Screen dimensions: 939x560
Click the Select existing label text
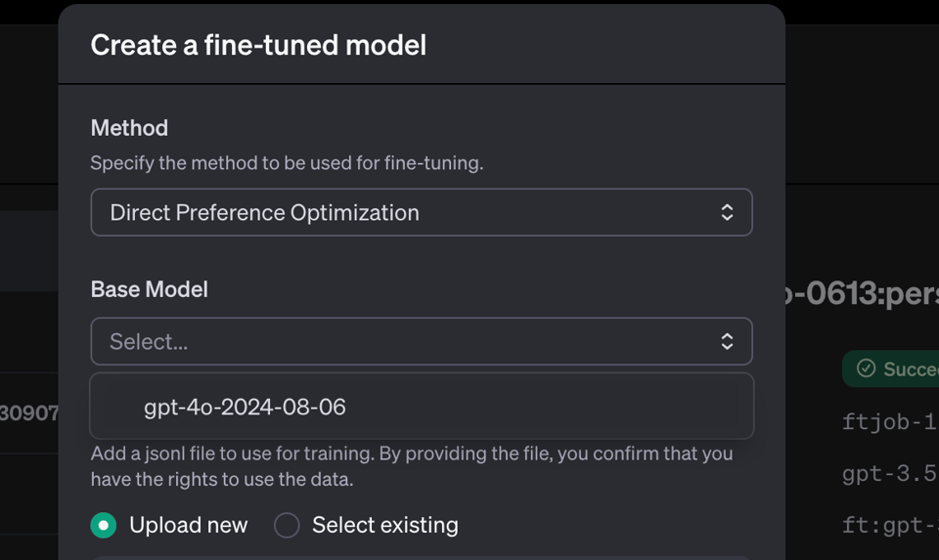coord(384,525)
